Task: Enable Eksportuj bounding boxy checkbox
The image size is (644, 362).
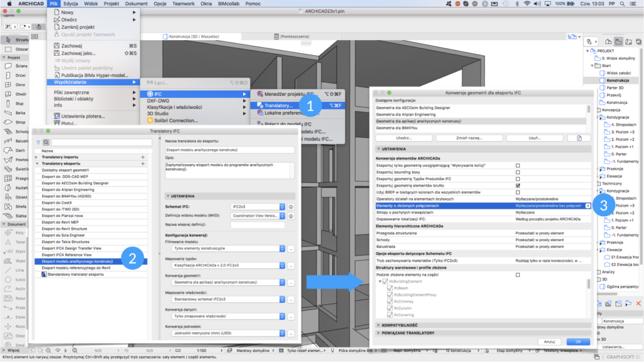Action: (518, 172)
